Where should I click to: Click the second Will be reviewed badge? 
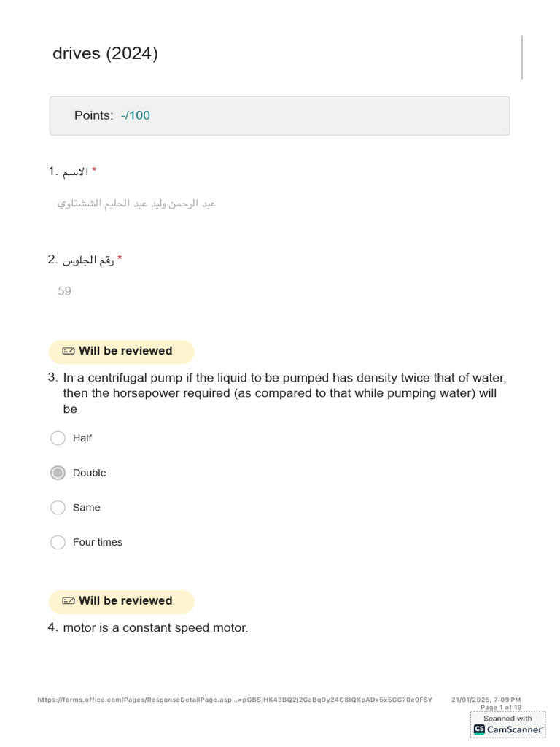pyautogui.click(x=122, y=601)
